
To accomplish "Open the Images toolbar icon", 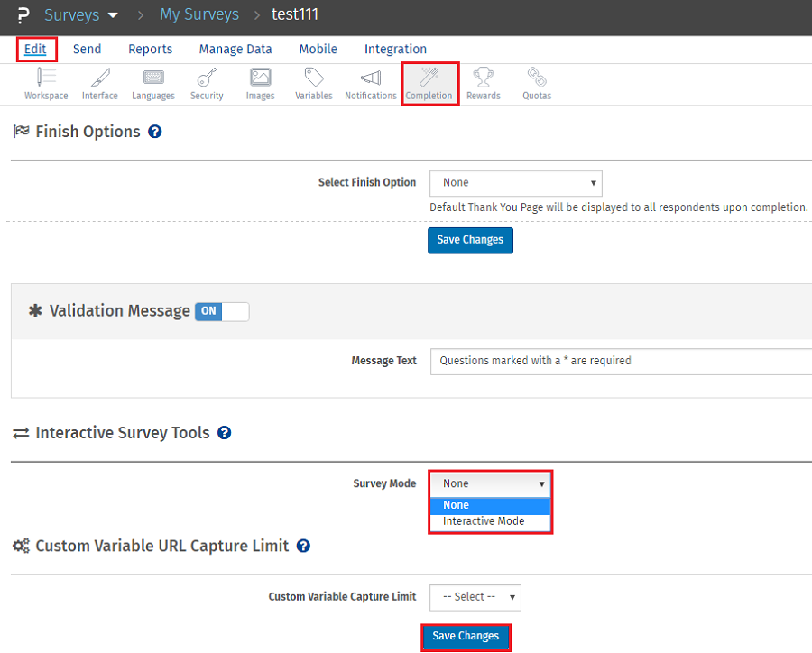I will [260, 84].
